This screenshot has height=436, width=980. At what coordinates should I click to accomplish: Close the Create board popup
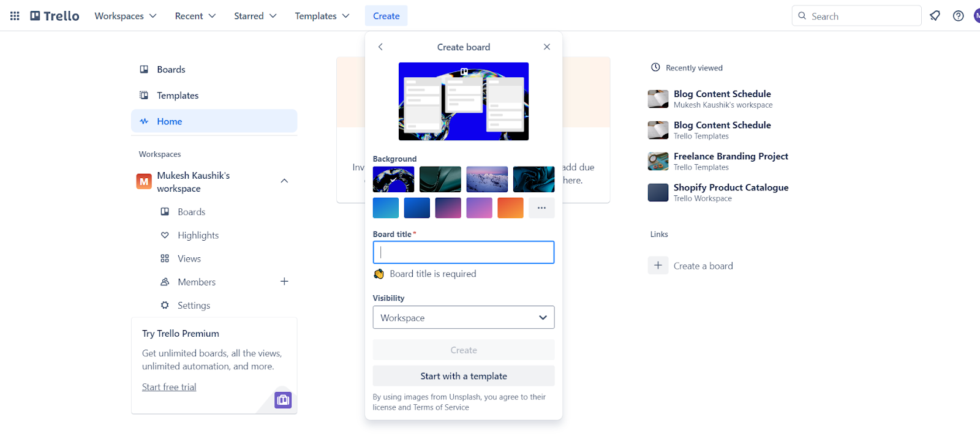click(x=547, y=47)
